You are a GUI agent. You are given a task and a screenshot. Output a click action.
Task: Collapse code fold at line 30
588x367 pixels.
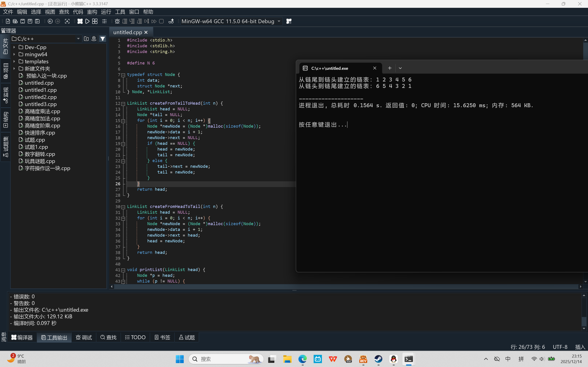(x=123, y=207)
